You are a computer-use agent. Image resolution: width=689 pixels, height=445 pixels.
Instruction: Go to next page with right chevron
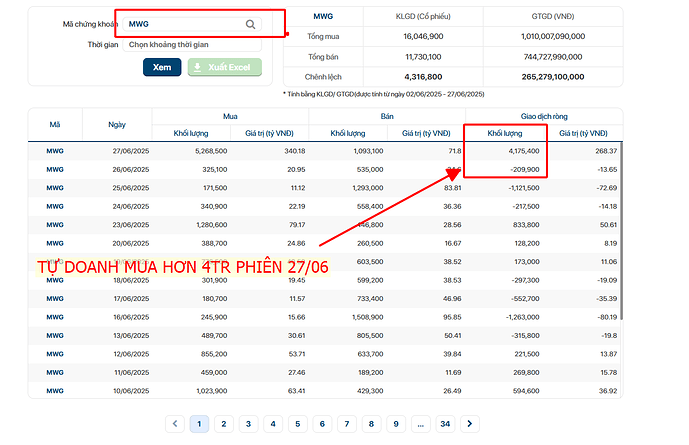tap(470, 423)
